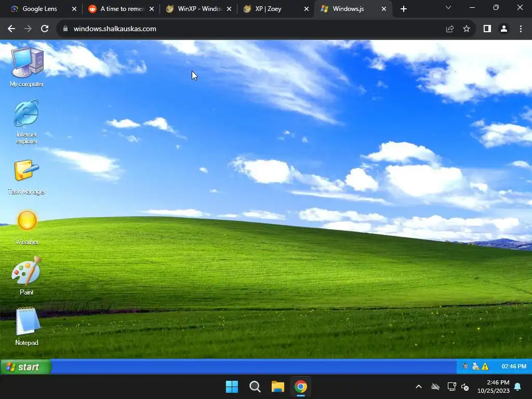Close the WinXP - Windows tab

coord(229,9)
